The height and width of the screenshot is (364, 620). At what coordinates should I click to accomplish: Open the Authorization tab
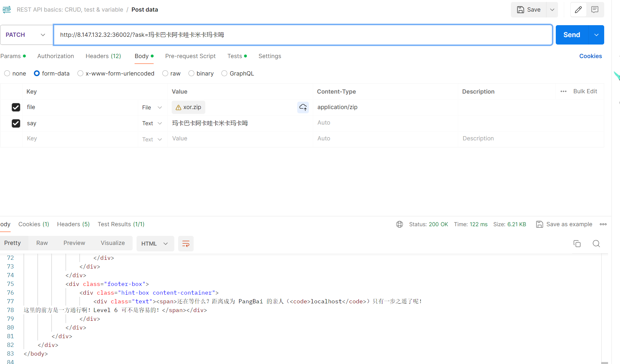point(56,56)
